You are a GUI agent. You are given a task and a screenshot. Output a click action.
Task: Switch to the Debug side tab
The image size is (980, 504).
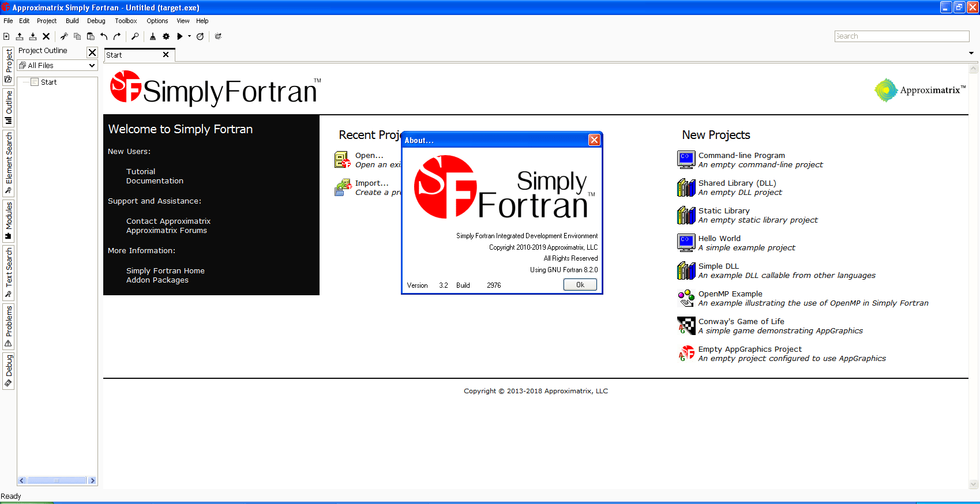coord(9,371)
